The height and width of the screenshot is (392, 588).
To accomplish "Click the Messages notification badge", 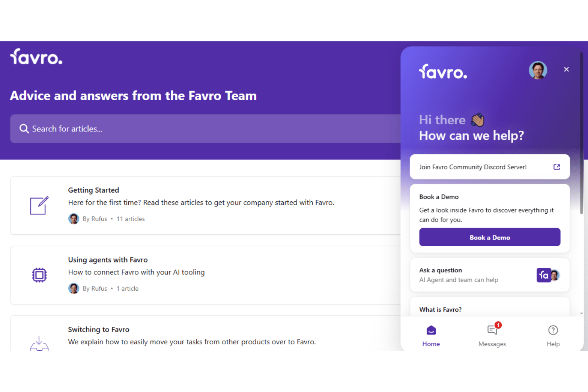I will [498, 325].
